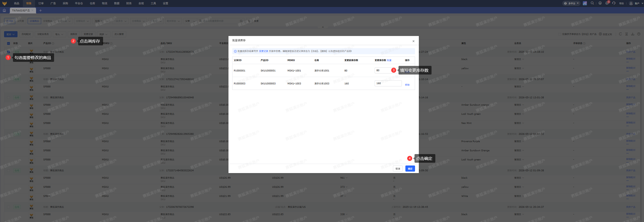Close the TikTok在线产品 tab

32,10
